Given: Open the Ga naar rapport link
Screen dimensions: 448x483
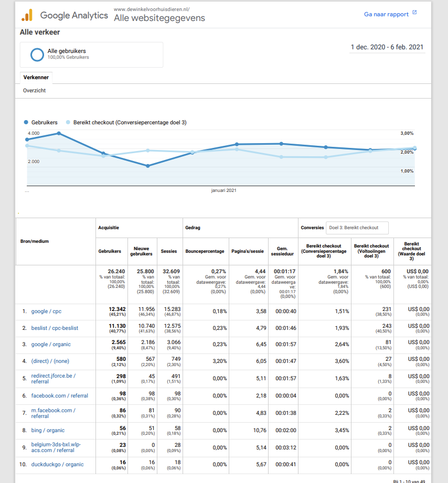Looking at the screenshot, I should [386, 14].
